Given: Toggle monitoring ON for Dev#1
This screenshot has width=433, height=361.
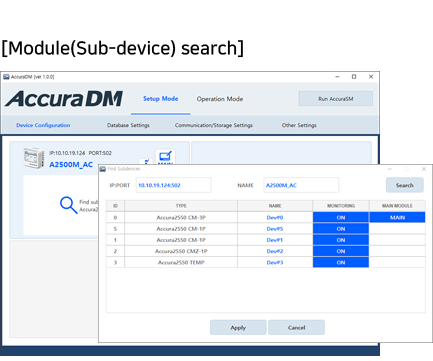Looking at the screenshot, I should point(341,240).
